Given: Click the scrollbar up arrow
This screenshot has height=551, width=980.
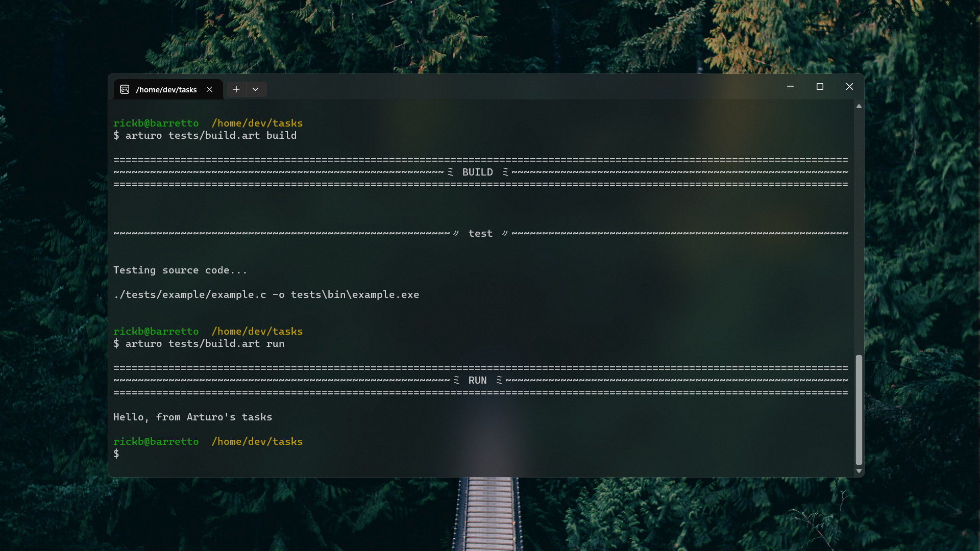Looking at the screenshot, I should tap(859, 106).
